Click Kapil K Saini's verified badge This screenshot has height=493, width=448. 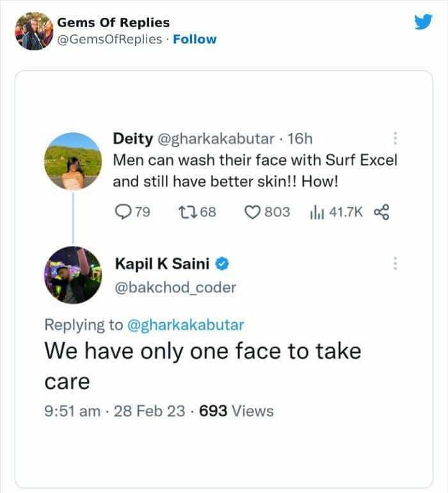pos(223,263)
